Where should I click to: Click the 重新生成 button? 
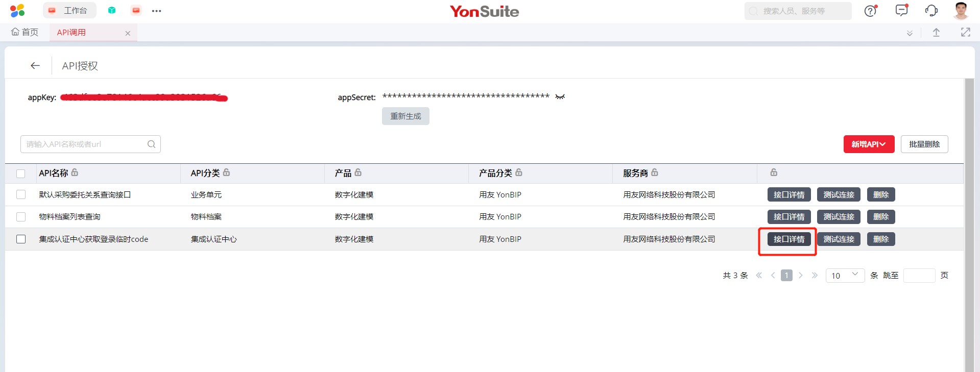tap(405, 116)
